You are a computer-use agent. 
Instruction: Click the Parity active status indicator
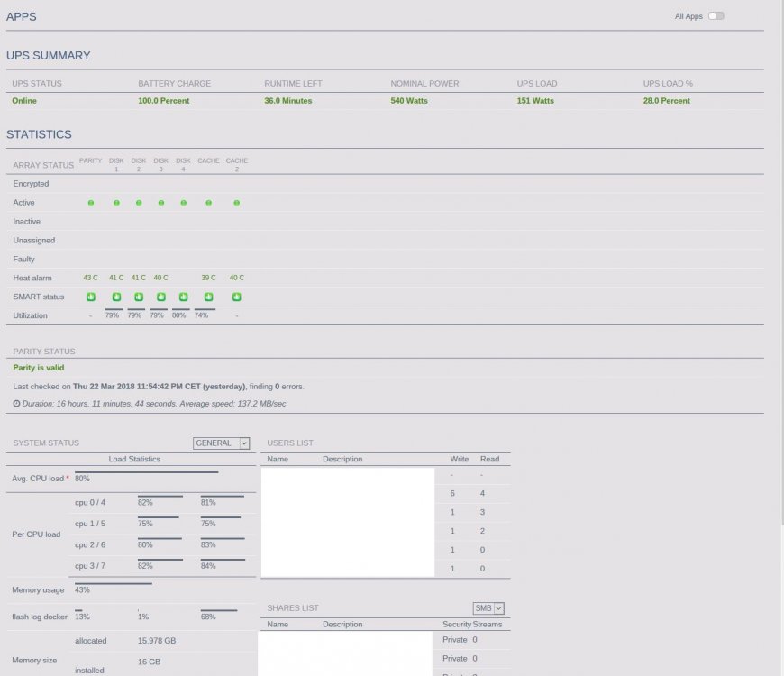click(91, 203)
